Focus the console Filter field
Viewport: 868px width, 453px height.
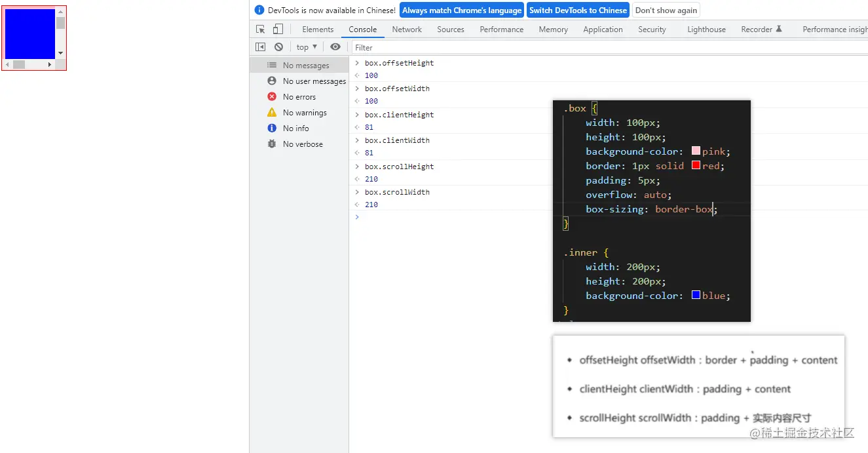[609, 47]
